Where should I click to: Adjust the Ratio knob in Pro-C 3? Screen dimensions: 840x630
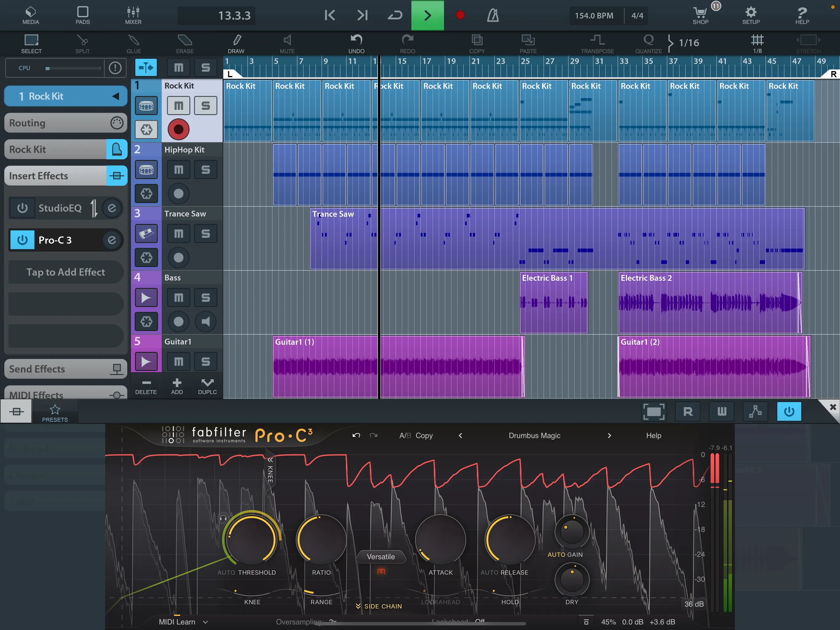click(x=321, y=540)
